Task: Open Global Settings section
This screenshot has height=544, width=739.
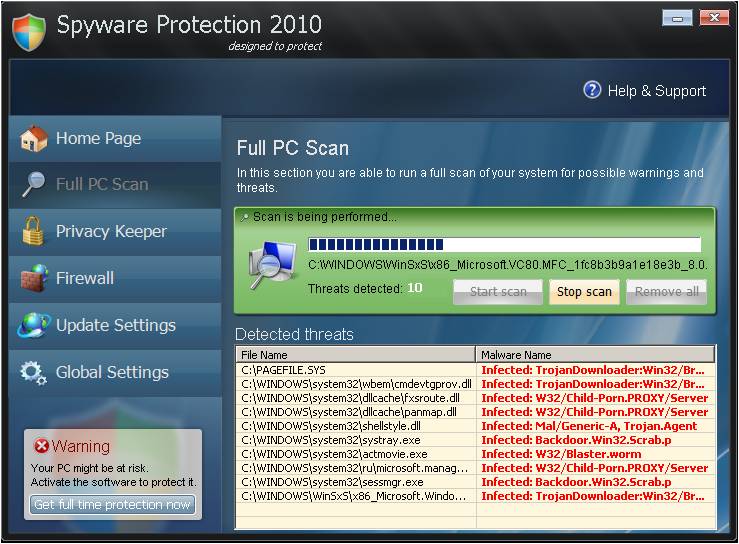Action: click(x=115, y=372)
